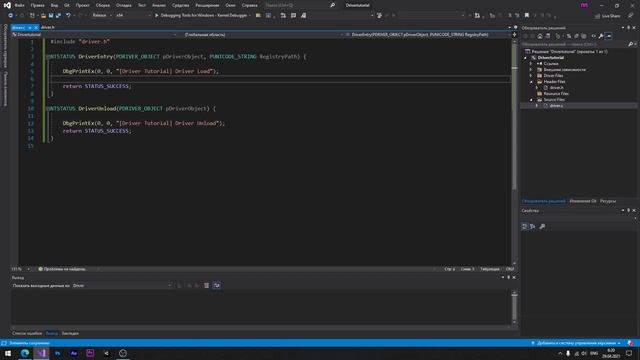This screenshot has height=360, width=640.
Task: Click the Home icon in Solution Explorer
Action: [540, 36]
